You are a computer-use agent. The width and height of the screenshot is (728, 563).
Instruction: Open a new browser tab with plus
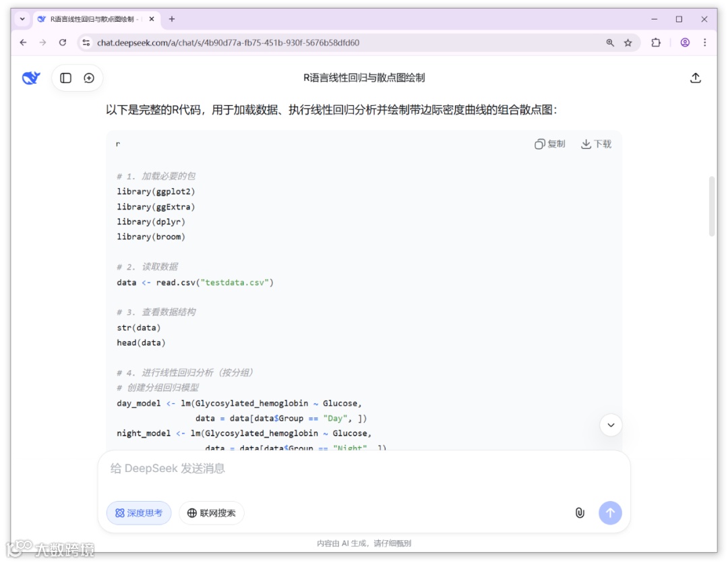(x=172, y=19)
